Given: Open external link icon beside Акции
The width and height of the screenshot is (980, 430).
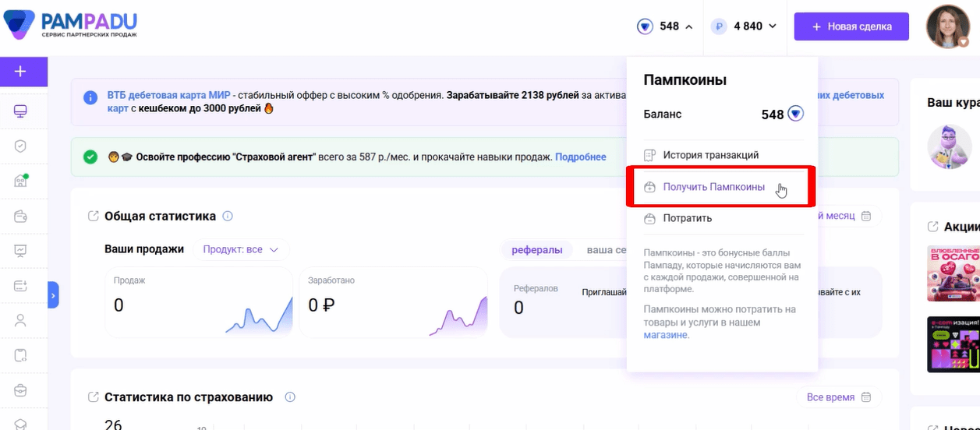Looking at the screenshot, I should pyautogui.click(x=932, y=227).
